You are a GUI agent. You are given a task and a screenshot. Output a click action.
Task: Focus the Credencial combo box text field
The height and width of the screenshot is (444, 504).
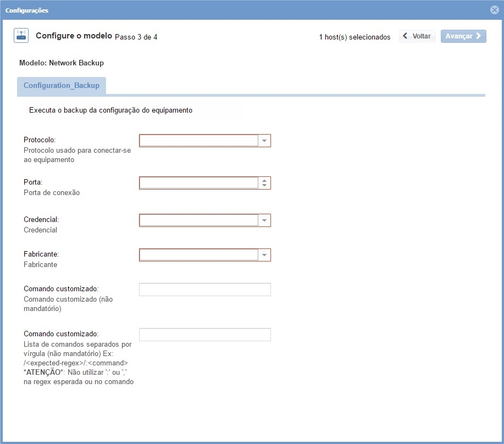(x=198, y=220)
